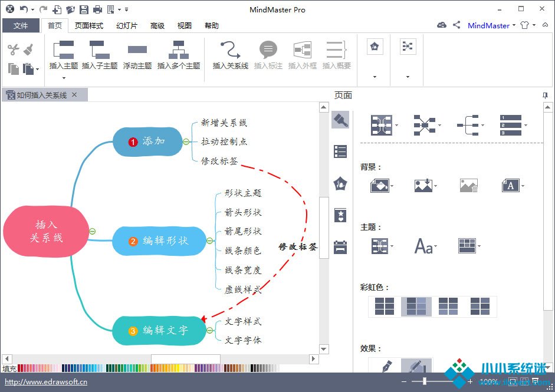This screenshot has height=392, width=555.
Task: Collapse the 添加 branch toggle
Action: point(186,141)
